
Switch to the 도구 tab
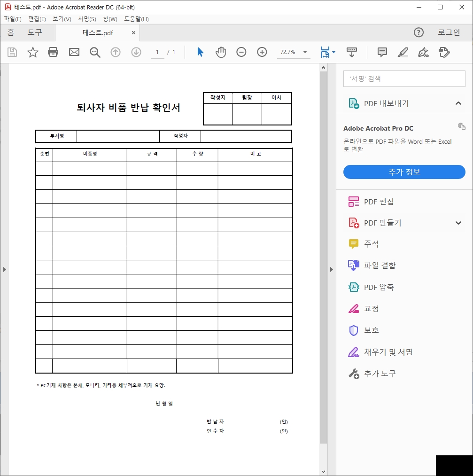click(35, 32)
